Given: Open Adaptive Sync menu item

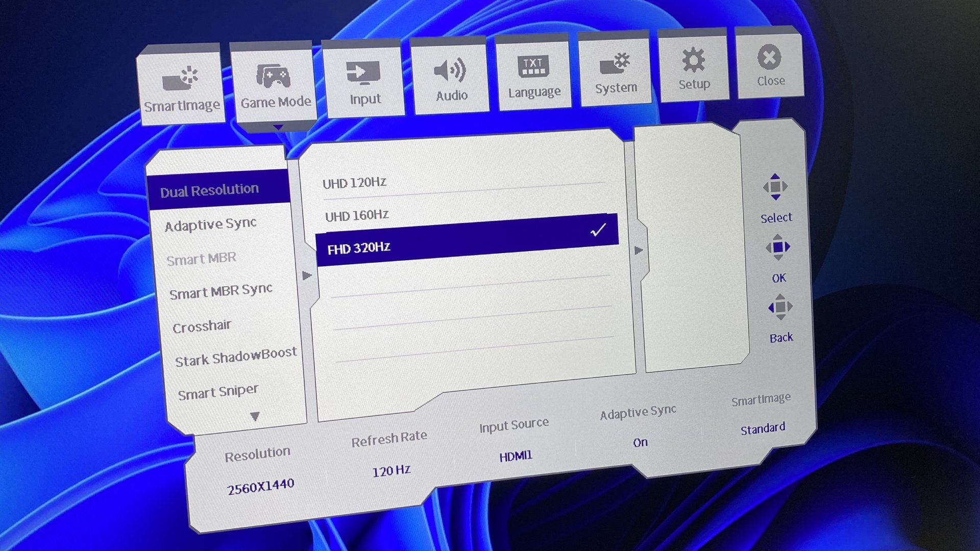Looking at the screenshot, I should click(x=210, y=224).
